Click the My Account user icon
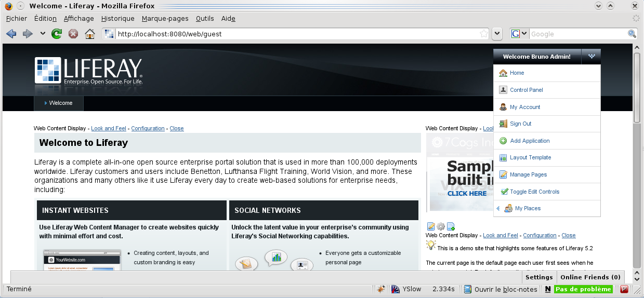644x298 pixels. [x=503, y=107]
